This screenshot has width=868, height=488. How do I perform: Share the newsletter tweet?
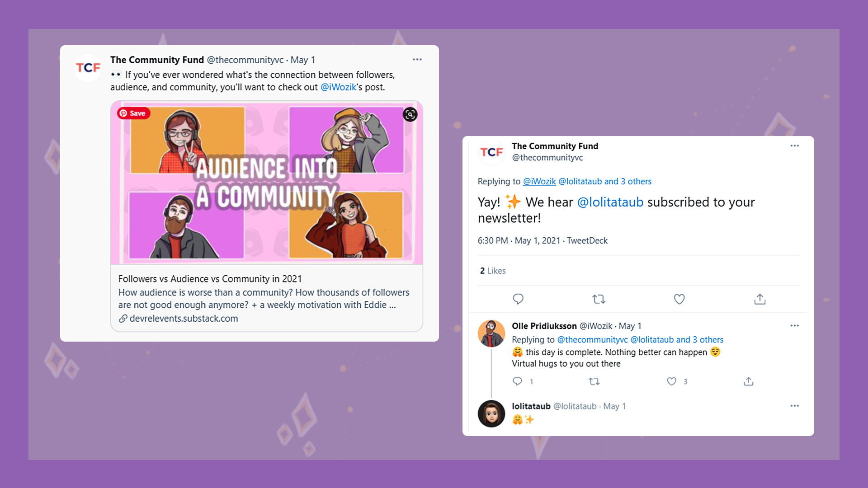click(759, 299)
